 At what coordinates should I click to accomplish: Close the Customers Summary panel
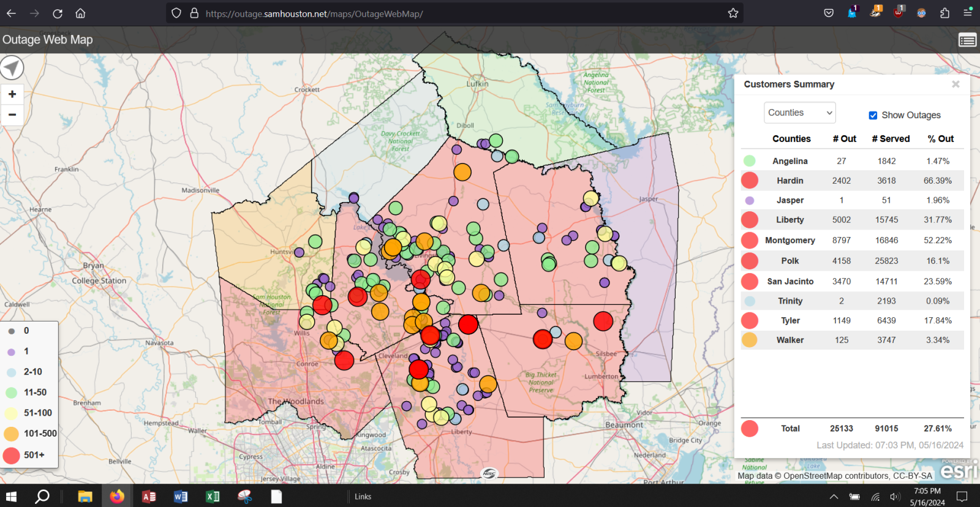956,84
